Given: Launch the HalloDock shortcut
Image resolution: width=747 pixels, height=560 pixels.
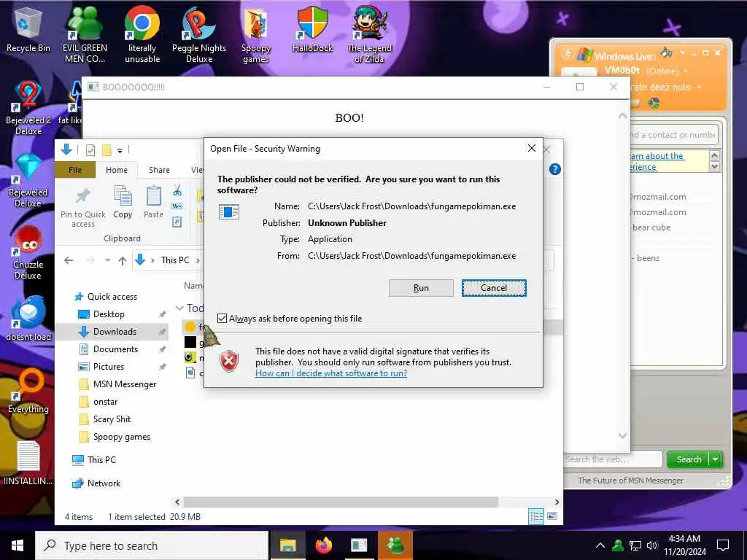Looking at the screenshot, I should coord(312,29).
